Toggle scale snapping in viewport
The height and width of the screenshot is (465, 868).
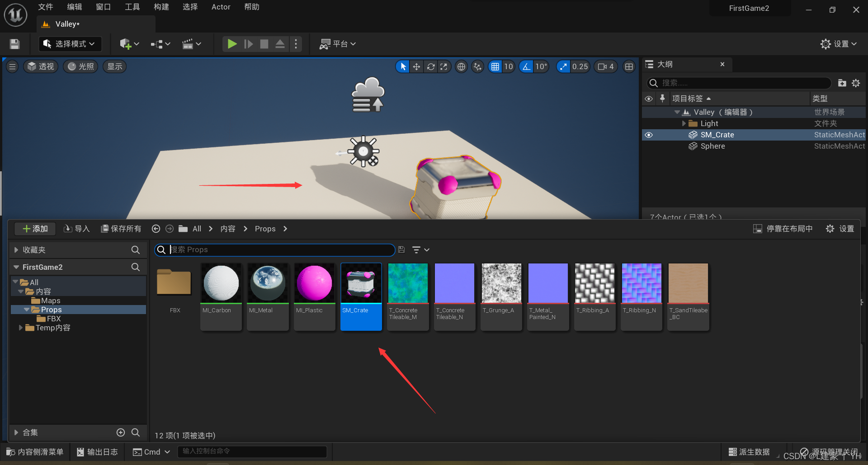coord(563,67)
